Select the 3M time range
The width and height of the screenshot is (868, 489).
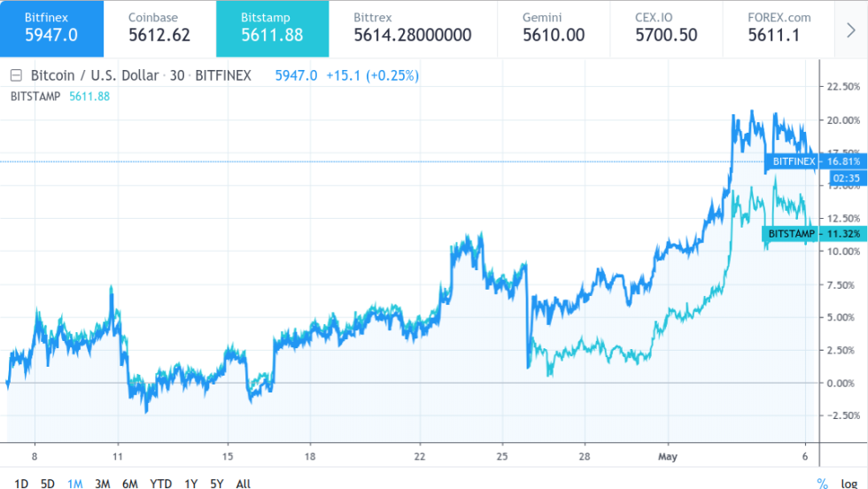(102, 483)
